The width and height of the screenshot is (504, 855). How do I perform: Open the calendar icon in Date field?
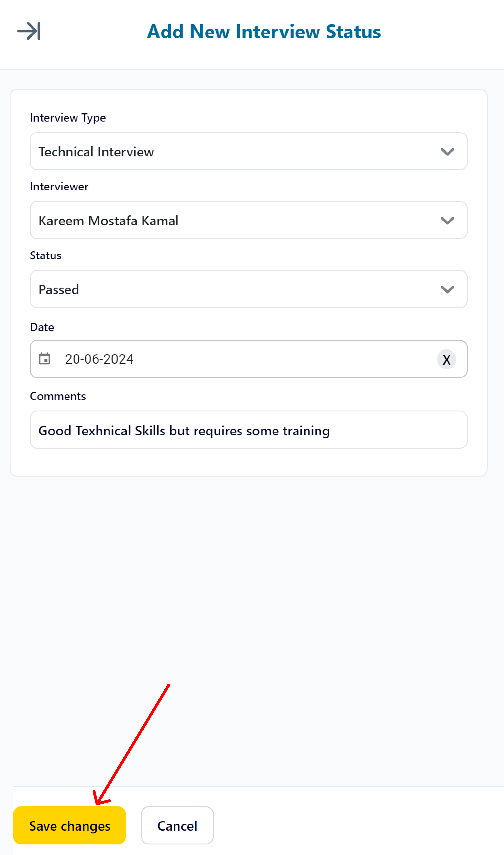tap(44, 358)
